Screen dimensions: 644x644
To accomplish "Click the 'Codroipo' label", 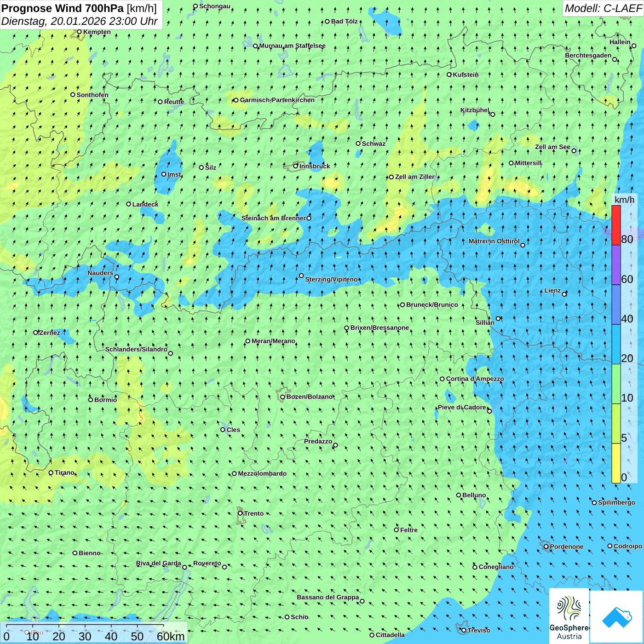I will point(627,546).
